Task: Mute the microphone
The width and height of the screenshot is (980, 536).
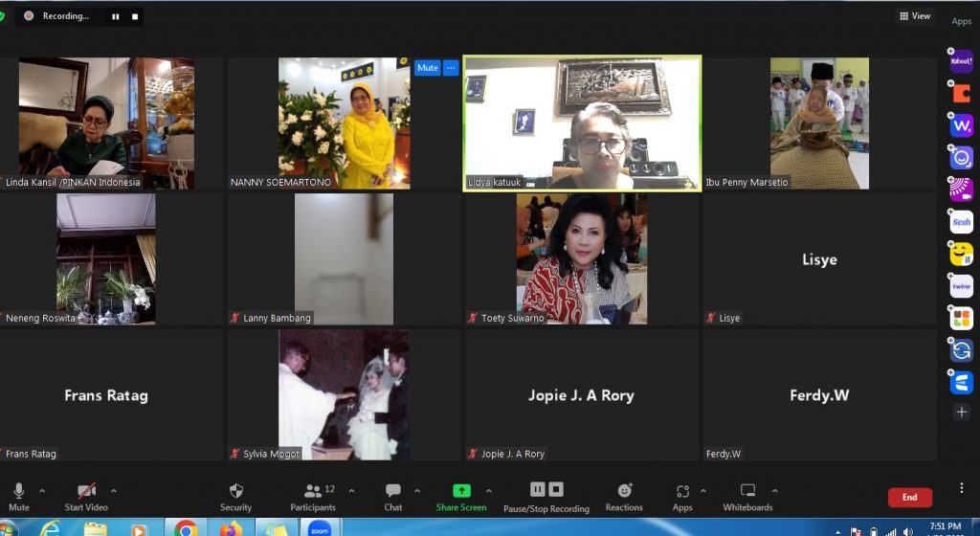Action: tap(19, 495)
